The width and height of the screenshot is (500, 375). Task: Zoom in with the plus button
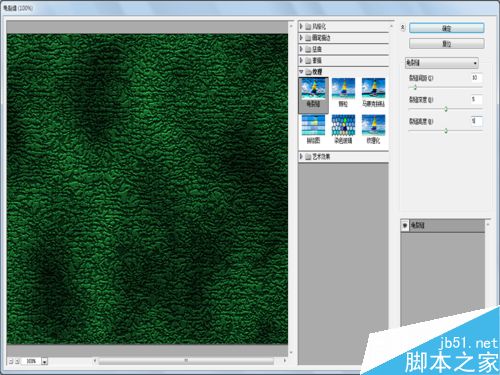point(17,361)
